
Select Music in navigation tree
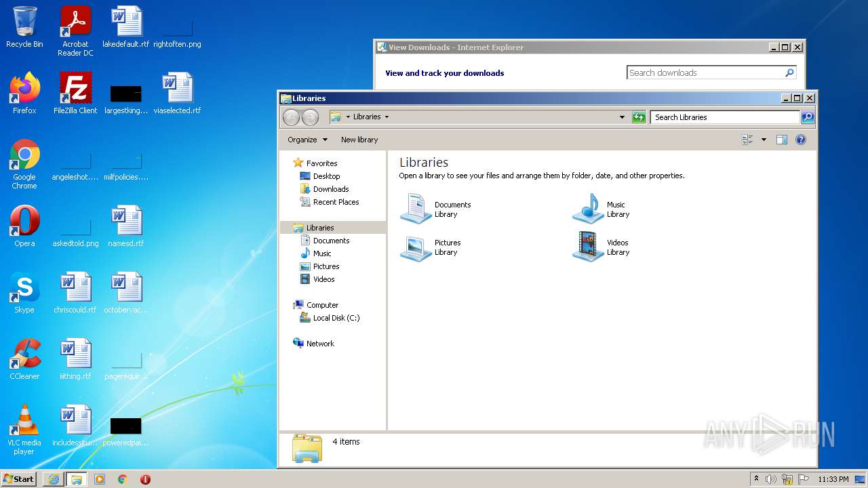tap(322, 253)
